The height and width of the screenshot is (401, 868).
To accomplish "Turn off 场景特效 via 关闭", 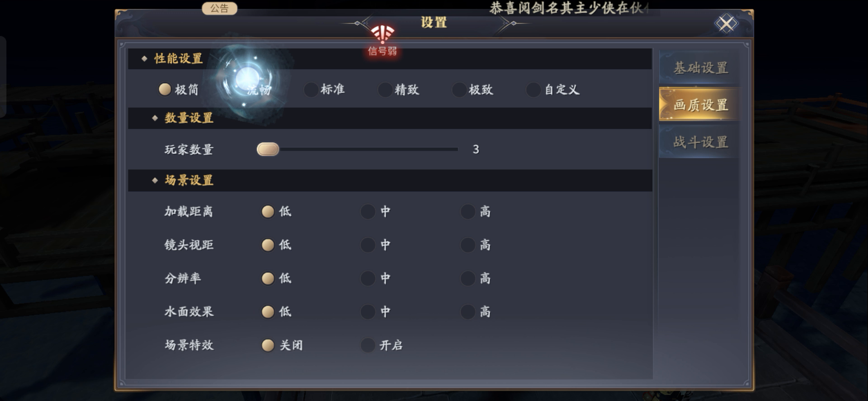I will 282,345.
